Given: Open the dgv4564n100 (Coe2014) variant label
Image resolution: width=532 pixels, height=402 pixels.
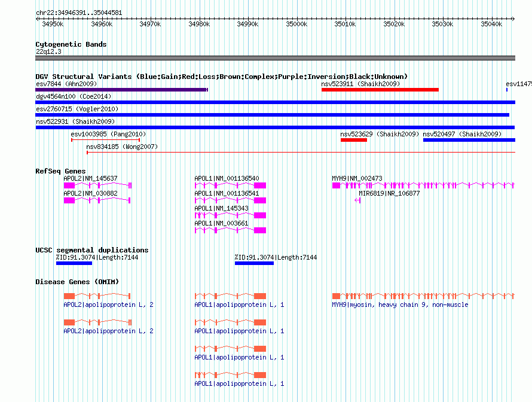Looking at the screenshot, I should coord(74,96).
